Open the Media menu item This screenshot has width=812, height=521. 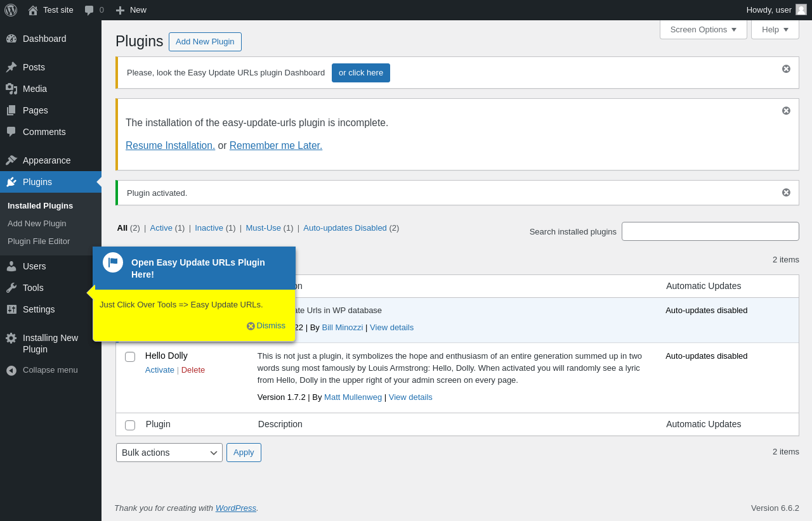51,89
